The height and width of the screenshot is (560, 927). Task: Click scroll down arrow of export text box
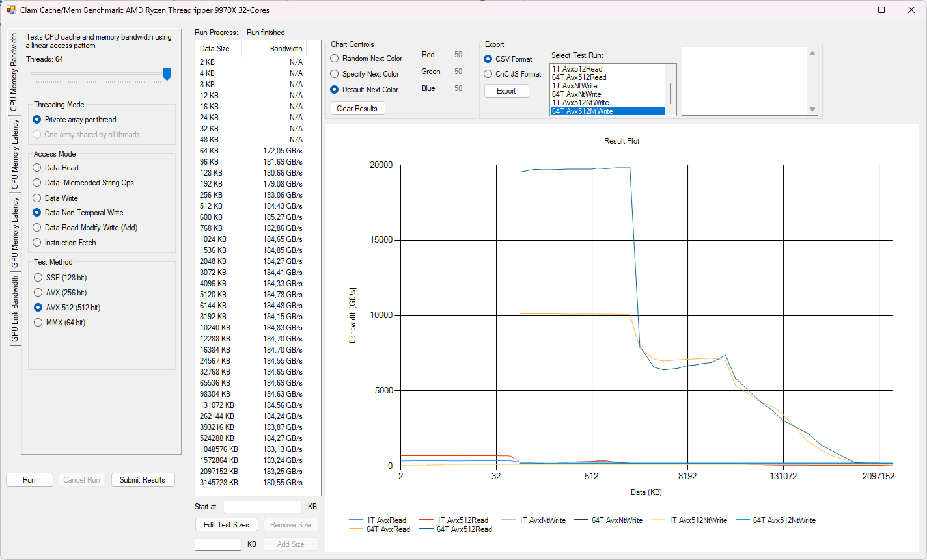click(812, 109)
